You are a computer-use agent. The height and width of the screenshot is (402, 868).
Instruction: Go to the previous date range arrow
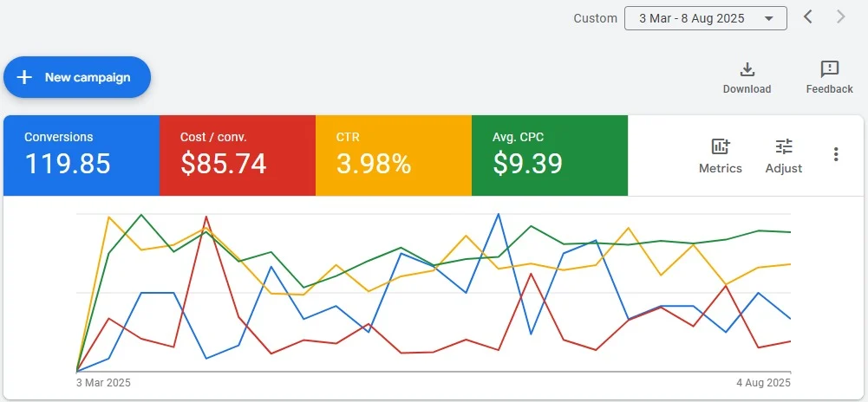coord(807,17)
